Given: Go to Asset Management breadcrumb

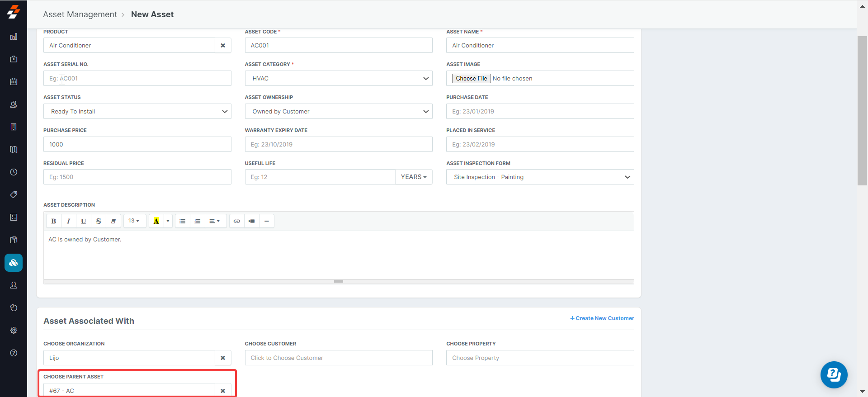Looking at the screenshot, I should pyautogui.click(x=80, y=14).
